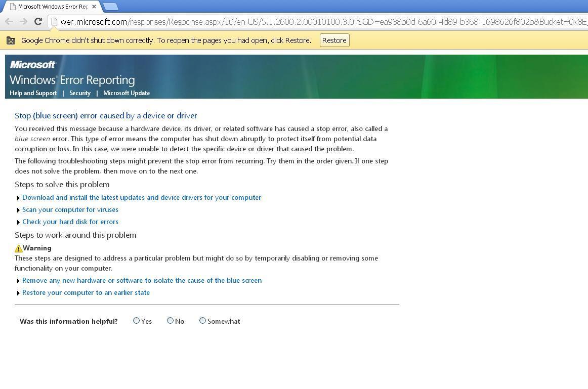Open Scan your computer for viruses link
Image resolution: width=588 pixels, height=389 pixels.
[70, 209]
